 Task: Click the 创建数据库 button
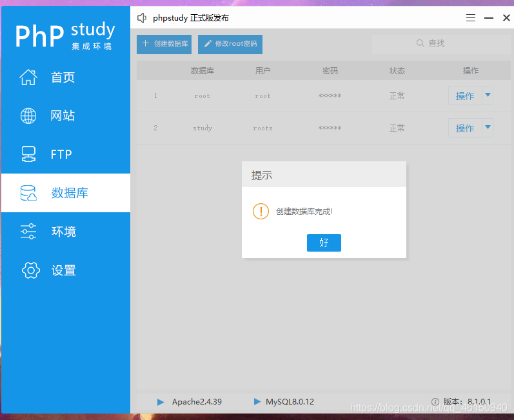pos(164,45)
